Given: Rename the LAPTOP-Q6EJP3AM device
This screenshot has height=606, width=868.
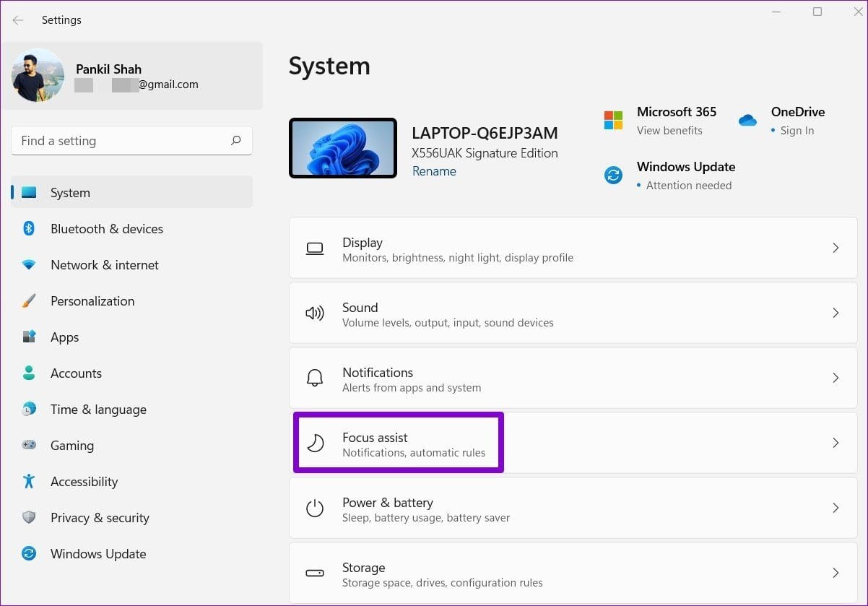Looking at the screenshot, I should pos(434,171).
